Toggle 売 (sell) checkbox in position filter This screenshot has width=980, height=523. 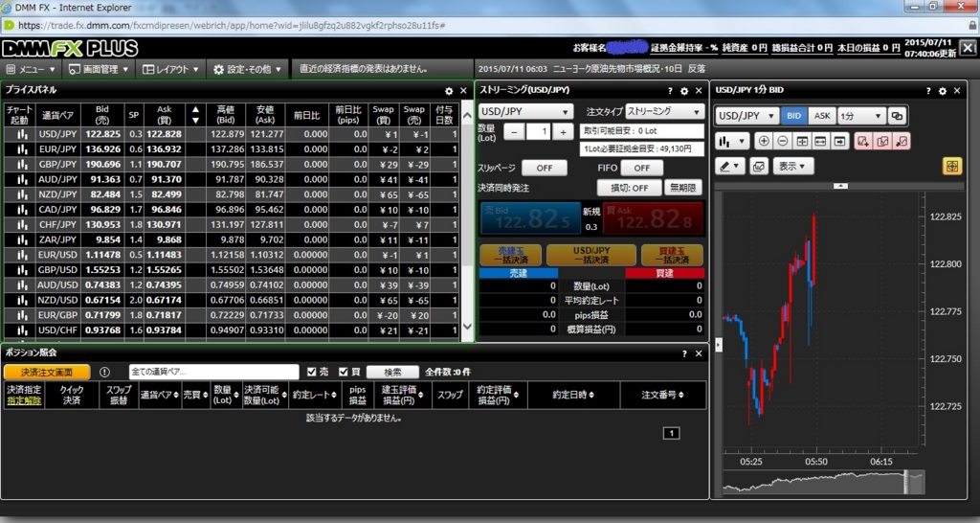coord(312,372)
